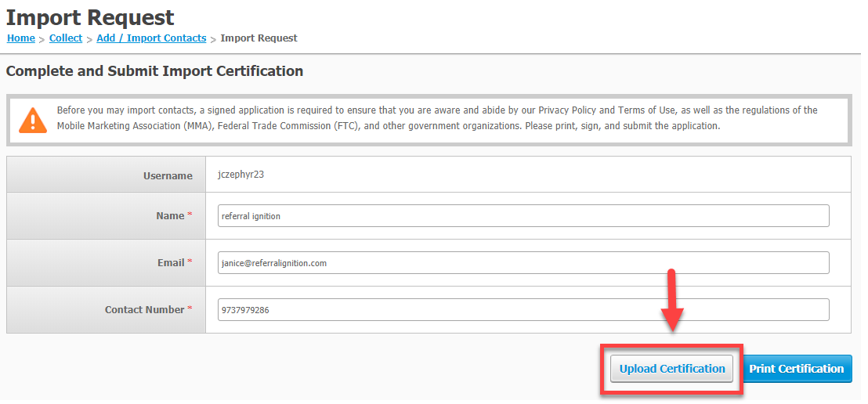Go to the Collect breadcrumb link
Image resolution: width=868 pixels, height=404 pixels.
point(65,38)
